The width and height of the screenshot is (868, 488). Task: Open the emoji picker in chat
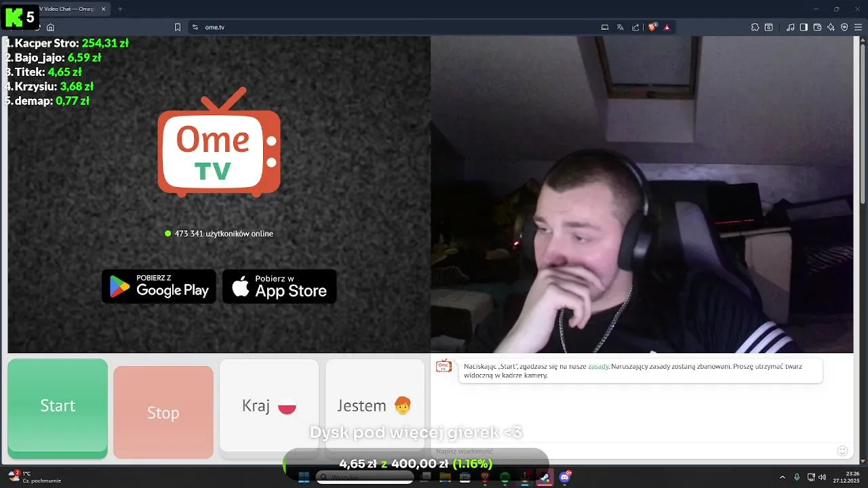pyautogui.click(x=843, y=451)
